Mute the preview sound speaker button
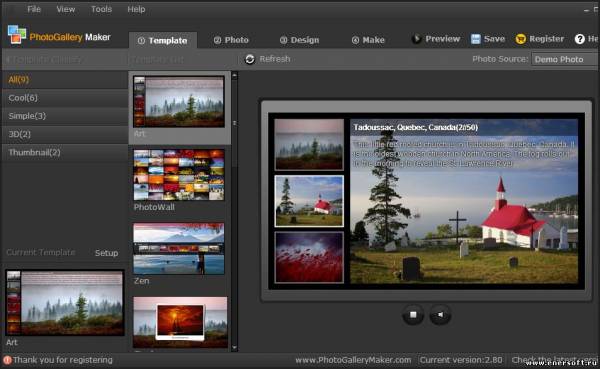The image size is (600, 369). (440, 315)
